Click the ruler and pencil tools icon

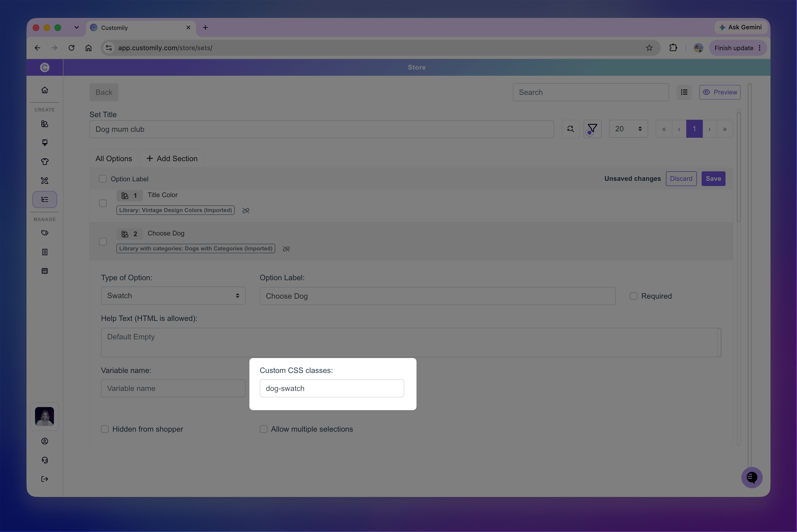click(x=44, y=181)
